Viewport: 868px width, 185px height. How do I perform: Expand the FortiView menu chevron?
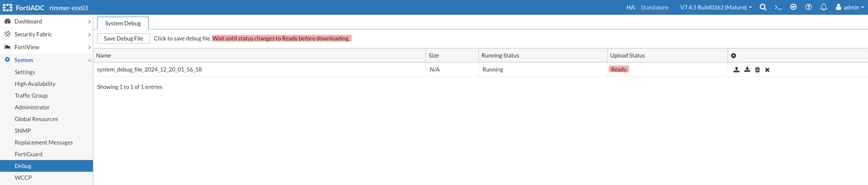click(x=89, y=47)
